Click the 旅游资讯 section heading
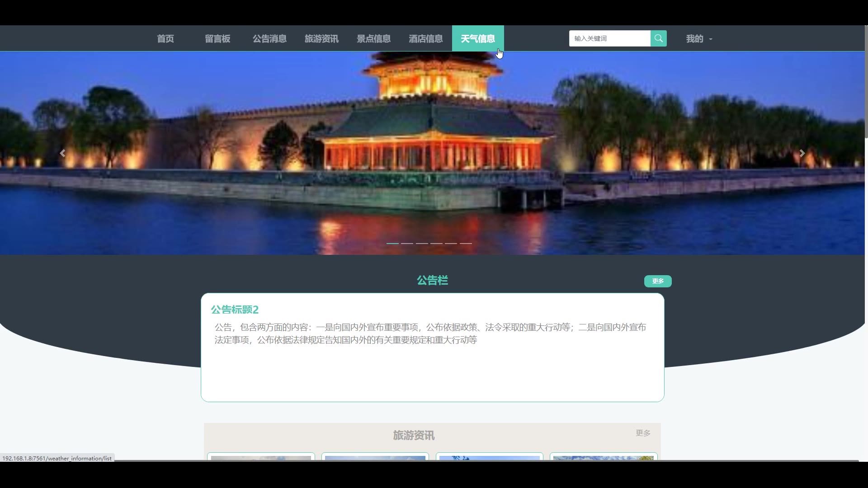The image size is (868, 488). (x=414, y=435)
